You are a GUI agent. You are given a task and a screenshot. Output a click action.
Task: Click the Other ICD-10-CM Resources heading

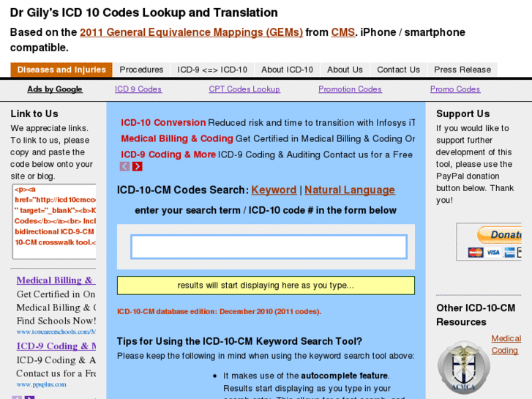(x=476, y=315)
